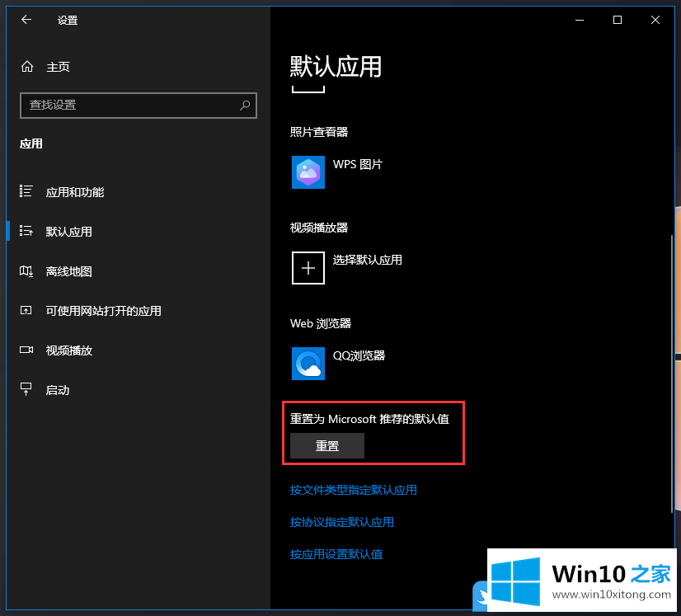Click the 视频播放 camera icon
681x616 pixels.
coord(26,350)
